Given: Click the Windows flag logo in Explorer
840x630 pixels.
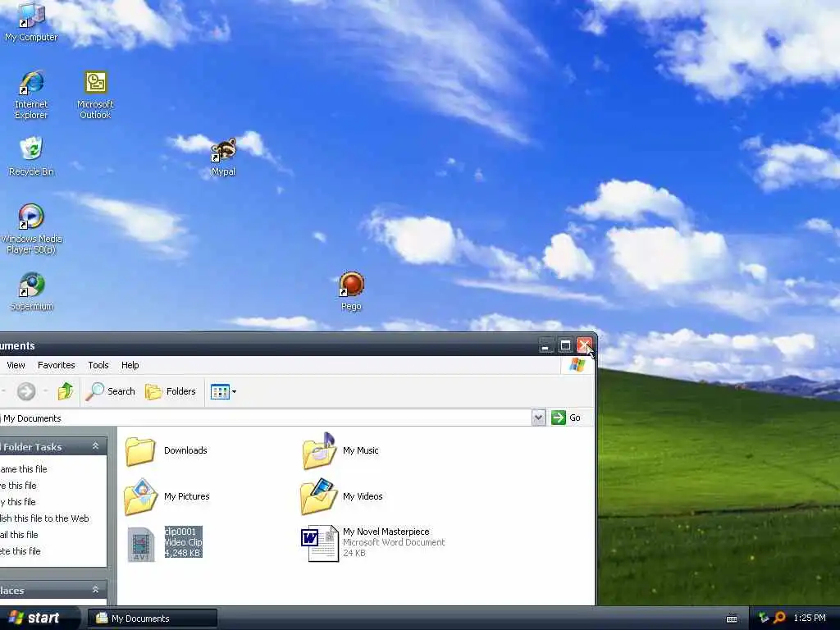Looking at the screenshot, I should click(577, 365).
